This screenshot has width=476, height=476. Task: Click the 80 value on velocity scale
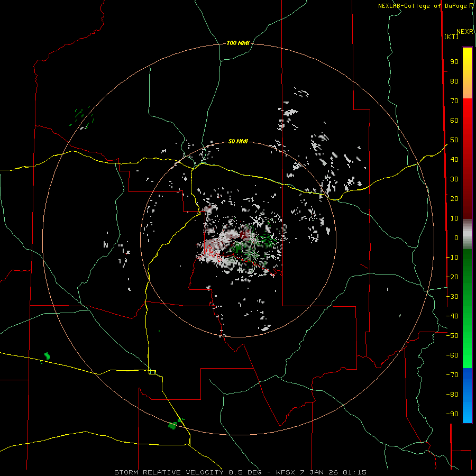point(454,81)
